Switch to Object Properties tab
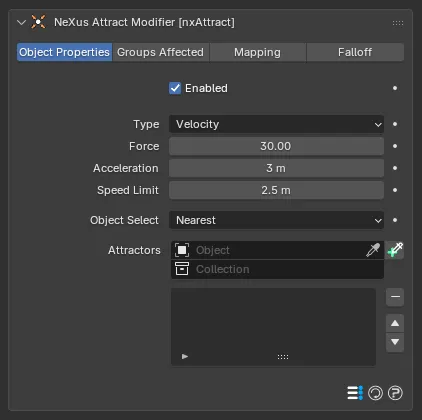The height and width of the screenshot is (420, 422). point(64,52)
